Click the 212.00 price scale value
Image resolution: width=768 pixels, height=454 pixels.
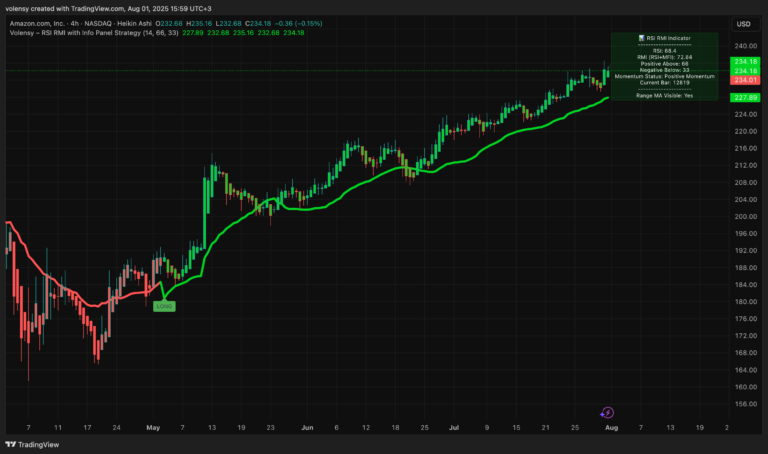(745, 166)
